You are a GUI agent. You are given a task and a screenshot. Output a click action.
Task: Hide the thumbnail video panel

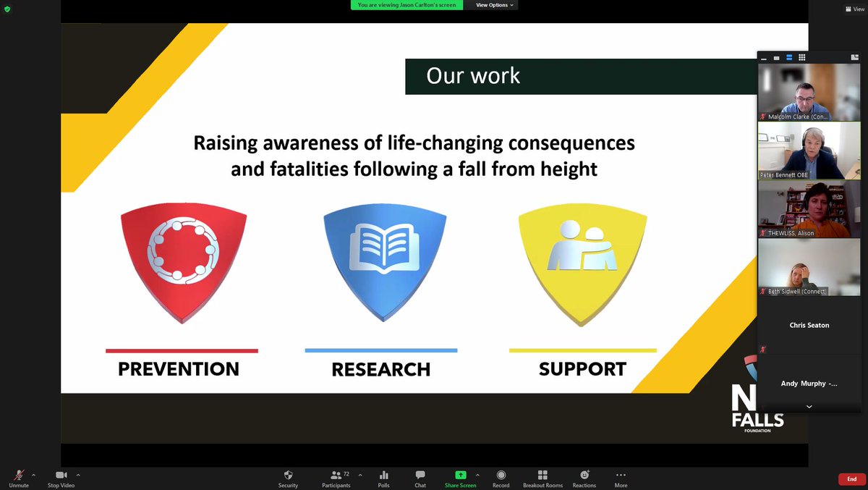pyautogui.click(x=764, y=57)
